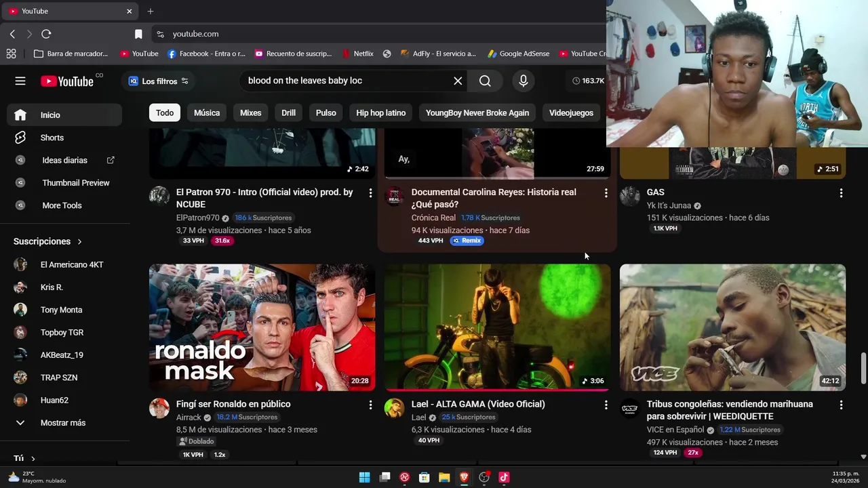Image resolution: width=868 pixels, height=488 pixels.
Task: Select Hip hop latino chip
Action: coord(381,113)
